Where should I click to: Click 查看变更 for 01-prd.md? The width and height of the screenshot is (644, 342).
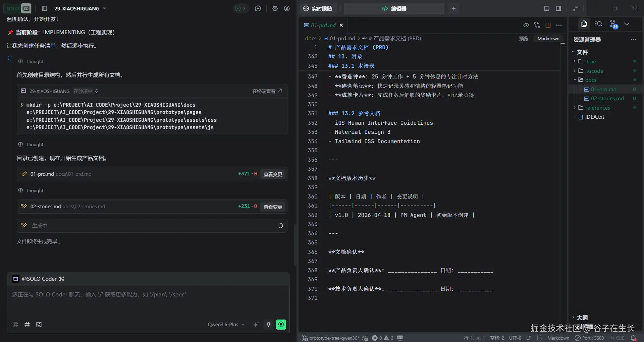(x=273, y=174)
